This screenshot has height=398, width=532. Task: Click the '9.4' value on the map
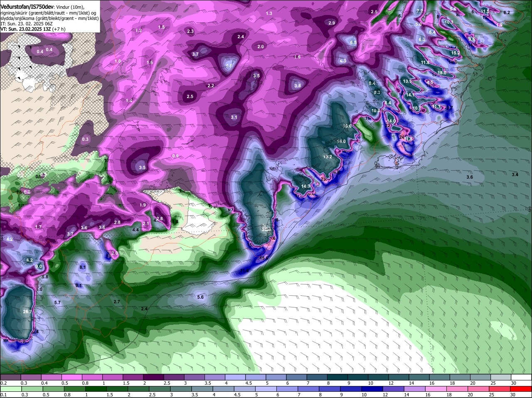tap(372, 84)
